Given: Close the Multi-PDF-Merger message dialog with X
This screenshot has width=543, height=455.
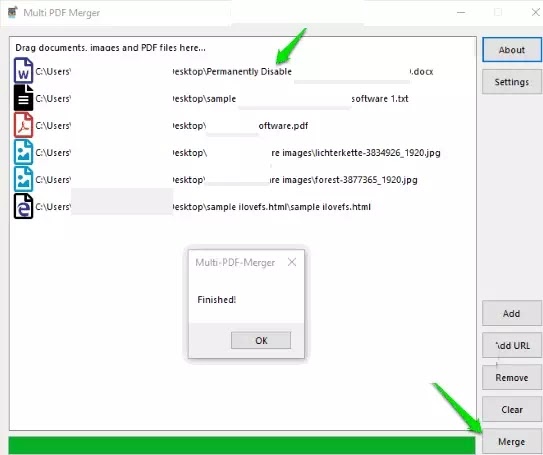Looking at the screenshot, I should 292,262.
